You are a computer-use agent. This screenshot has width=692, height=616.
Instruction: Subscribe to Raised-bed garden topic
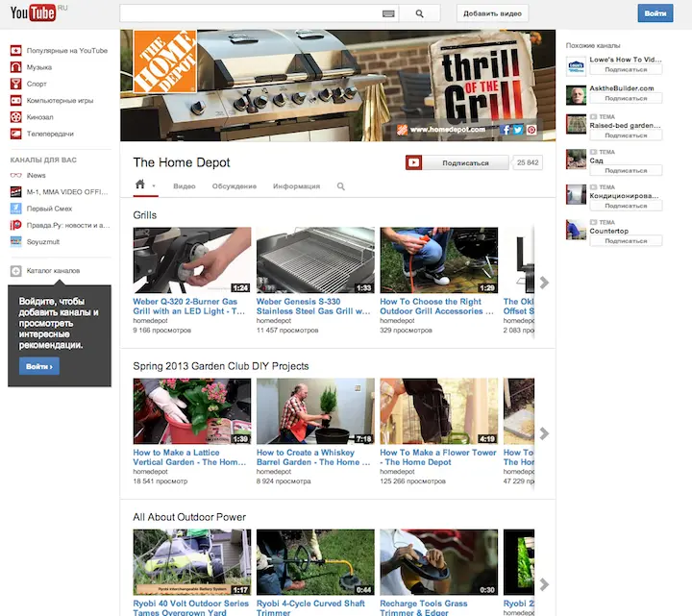tap(626, 136)
